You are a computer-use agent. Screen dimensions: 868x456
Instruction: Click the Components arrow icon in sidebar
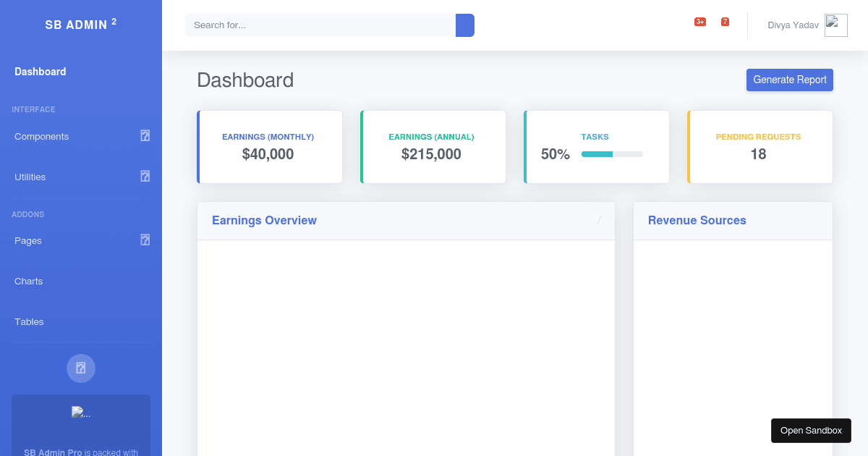click(x=145, y=136)
